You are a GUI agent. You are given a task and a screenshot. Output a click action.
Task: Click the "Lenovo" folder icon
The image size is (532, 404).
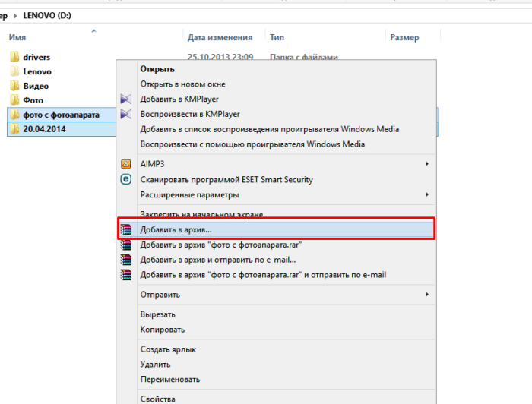[14, 71]
